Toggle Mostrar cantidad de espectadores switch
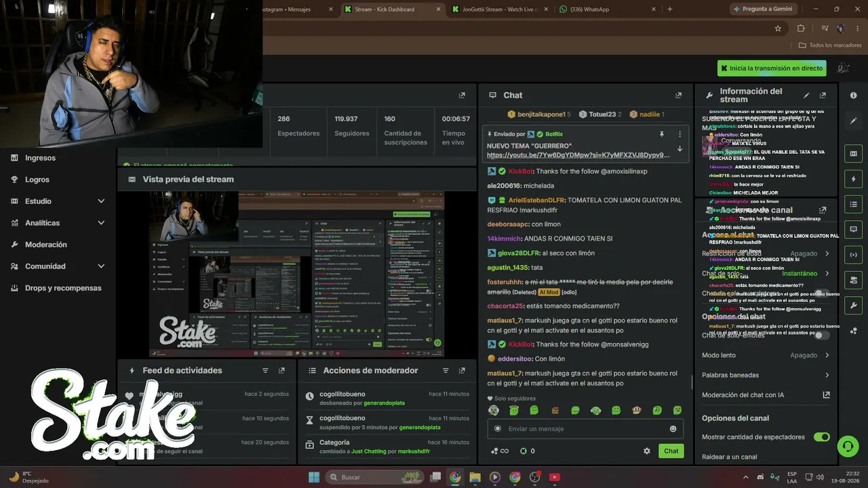This screenshot has width=868, height=488. click(x=821, y=437)
